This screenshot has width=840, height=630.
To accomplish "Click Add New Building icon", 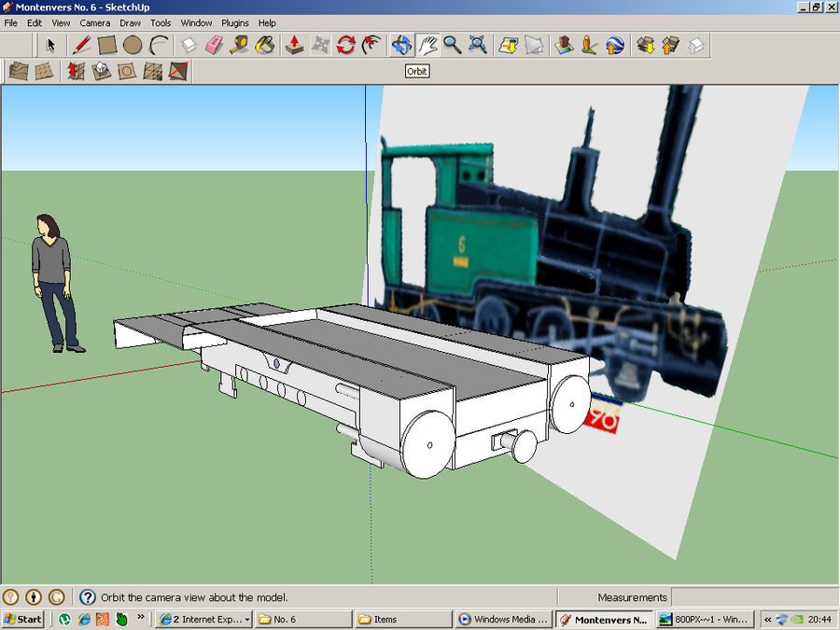I will pos(564,45).
